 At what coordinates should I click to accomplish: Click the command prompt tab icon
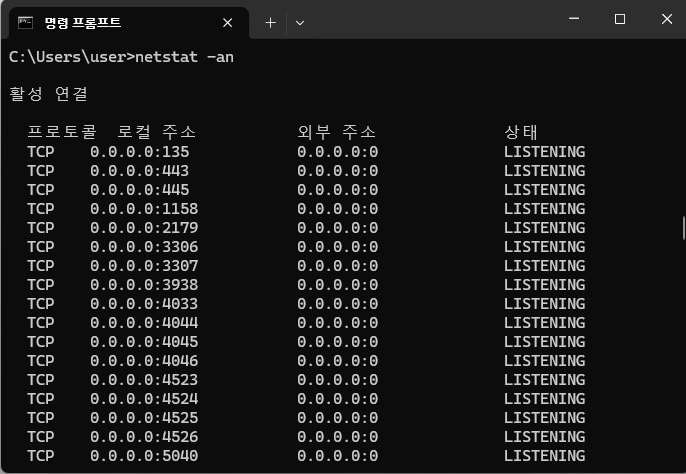click(25, 22)
